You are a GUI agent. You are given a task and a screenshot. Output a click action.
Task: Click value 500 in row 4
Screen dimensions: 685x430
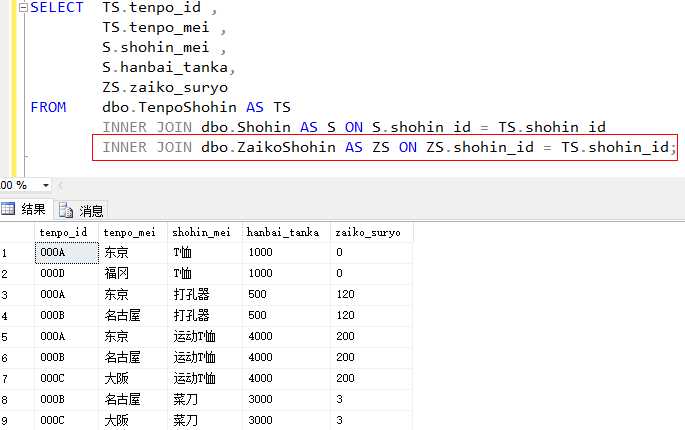coord(286,316)
